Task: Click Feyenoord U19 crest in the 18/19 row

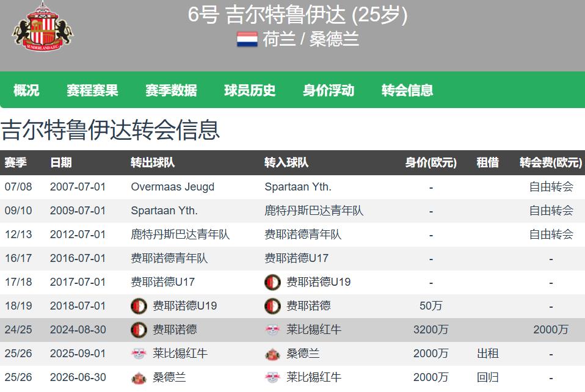Action: tap(139, 306)
